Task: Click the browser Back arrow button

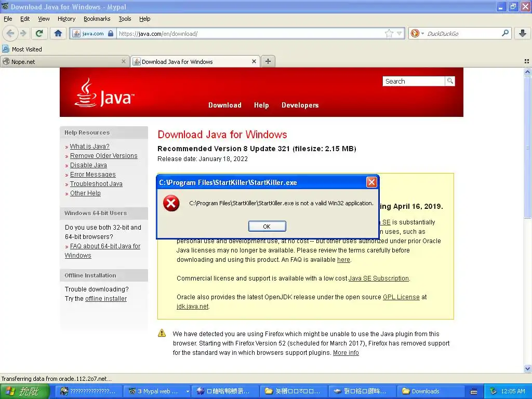Action: 10,33
